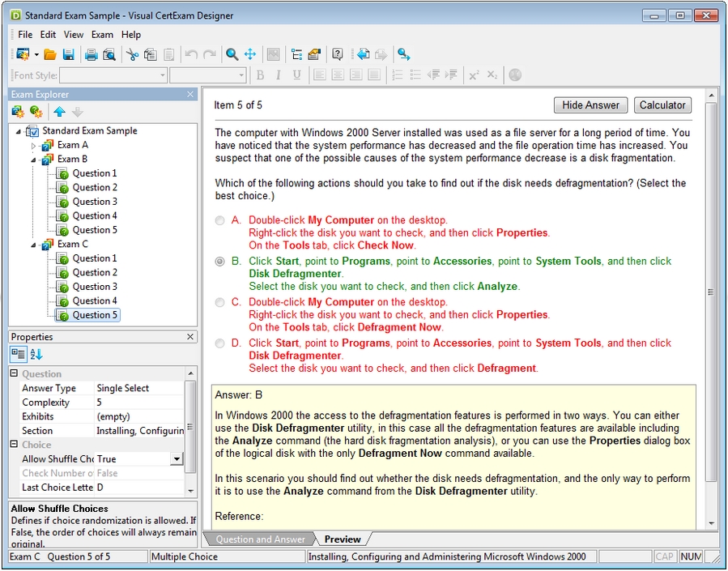This screenshot has width=728, height=571.
Task: Select Question 1 under Exam C
Action: (x=95, y=258)
